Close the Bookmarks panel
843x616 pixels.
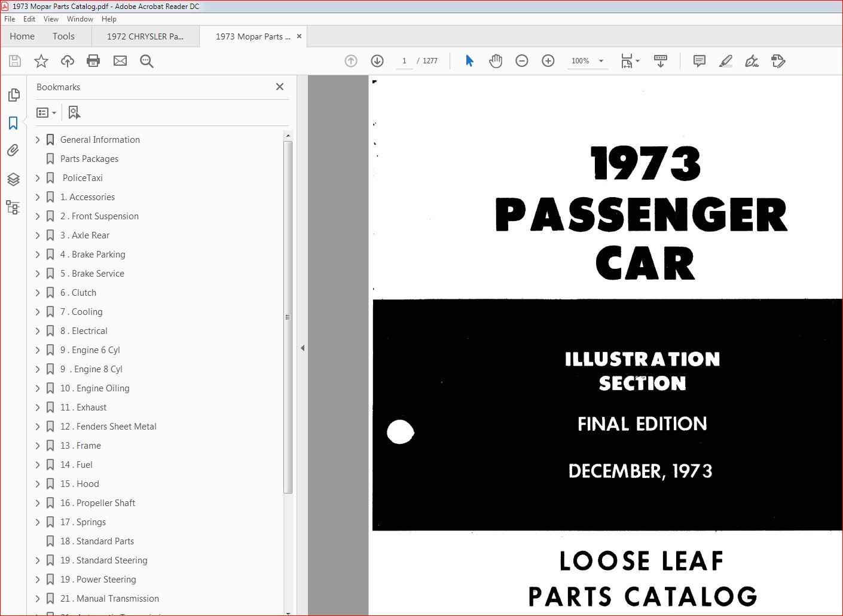coord(280,87)
